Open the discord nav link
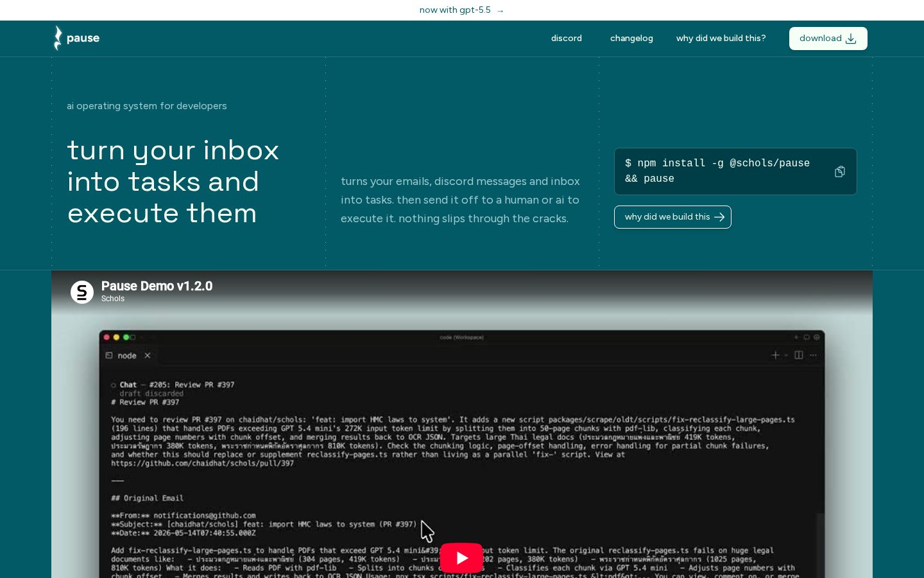 pos(566,39)
